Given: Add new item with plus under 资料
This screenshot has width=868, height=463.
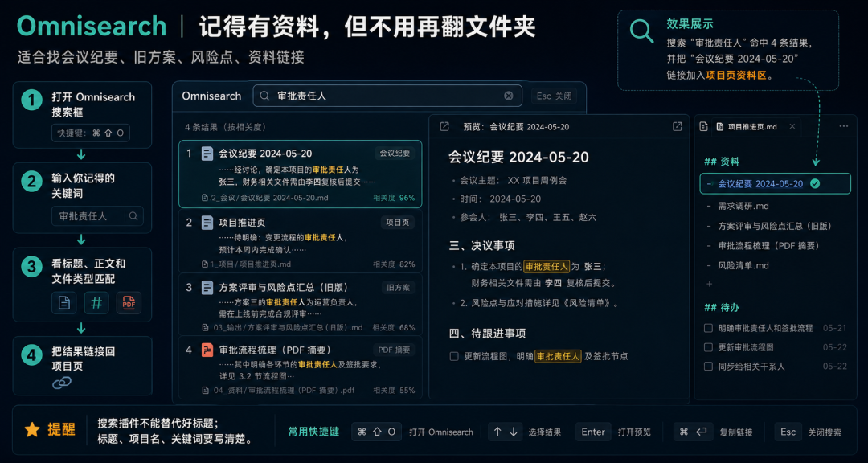Looking at the screenshot, I should (x=710, y=284).
